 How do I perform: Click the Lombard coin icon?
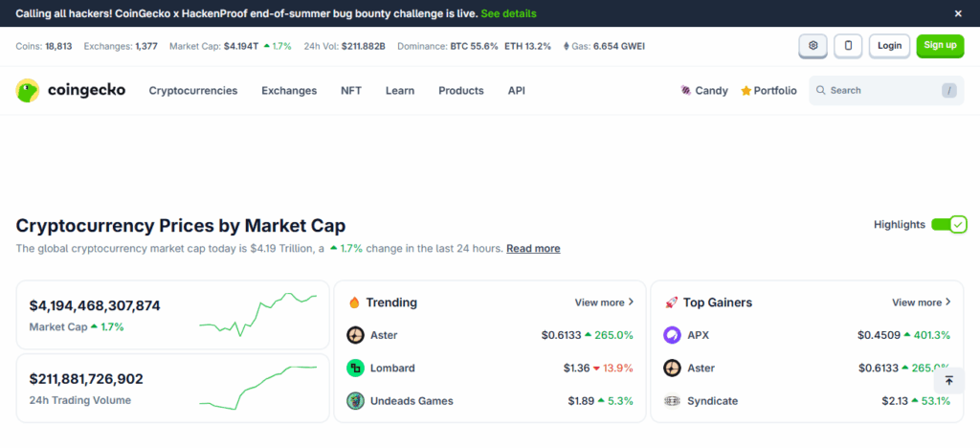coord(356,368)
